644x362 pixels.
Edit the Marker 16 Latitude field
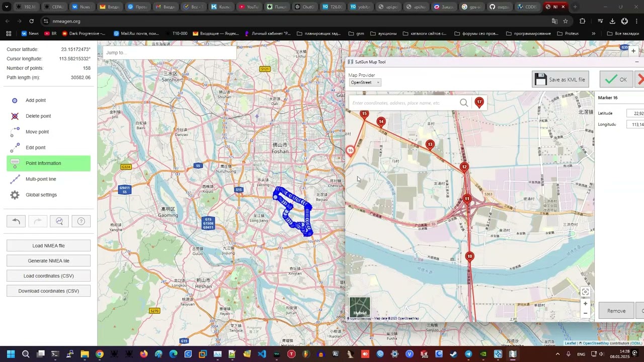click(635, 114)
